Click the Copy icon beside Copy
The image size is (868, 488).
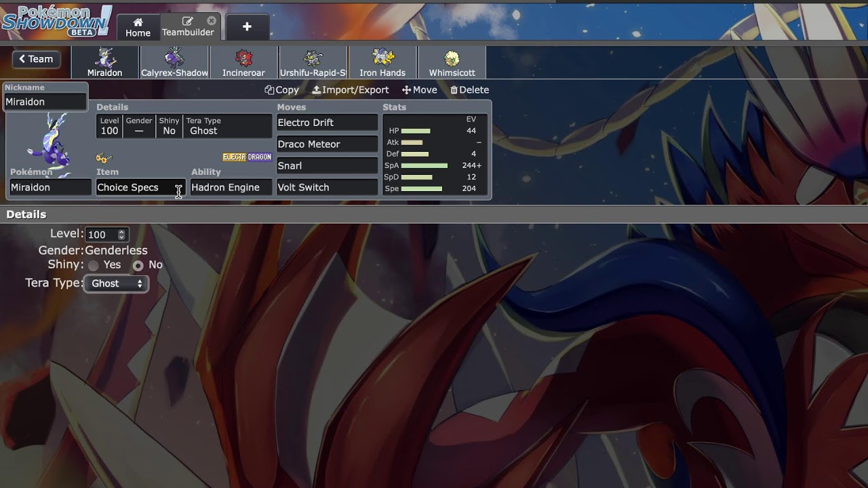[269, 89]
